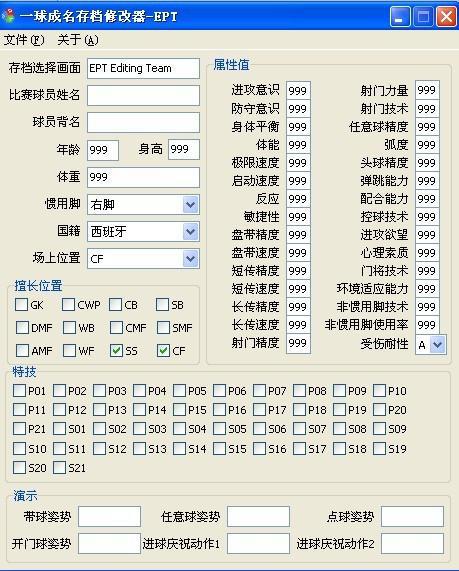
Task: Click the 进球庆祝动作1 input field
Action: coord(259,544)
